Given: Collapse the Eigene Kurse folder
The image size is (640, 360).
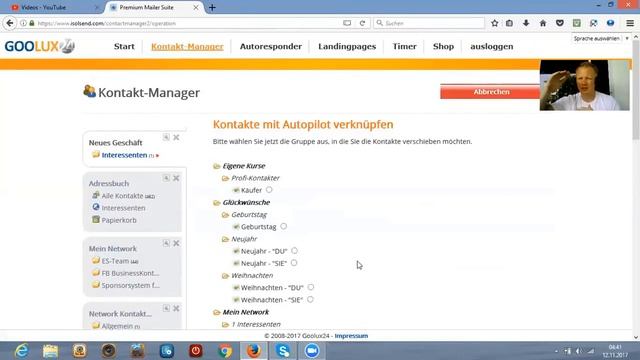Looking at the screenshot, I should click(217, 166).
